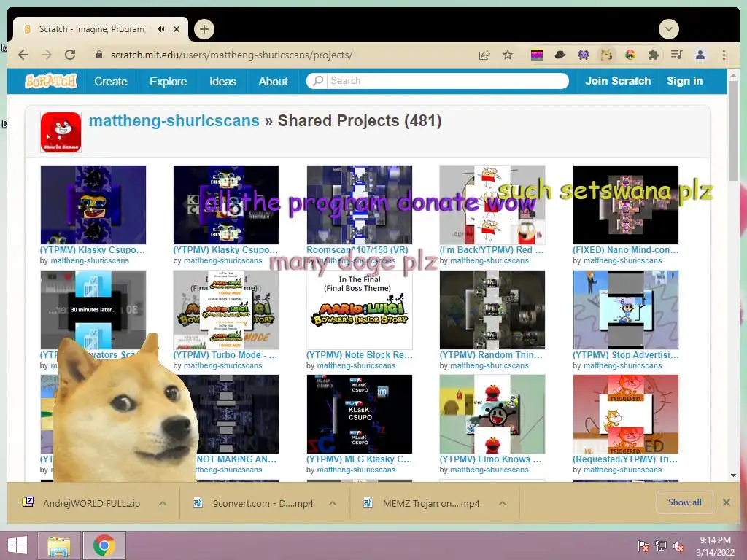This screenshot has height=560, width=747.
Task: Reload the Scratch page
Action: 70,55
